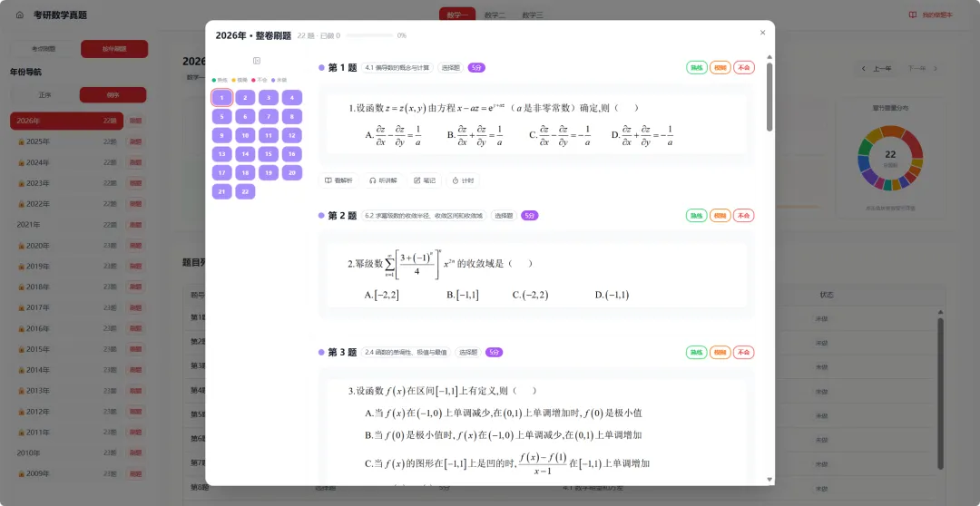Click the lock icon next to 2025年
The width and height of the screenshot is (980, 506).
[21, 141]
